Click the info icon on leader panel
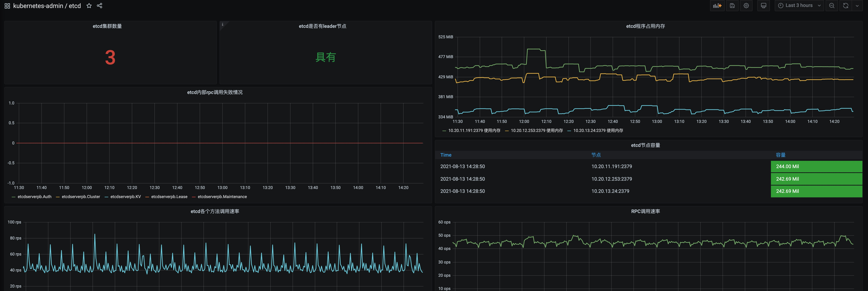 (222, 24)
